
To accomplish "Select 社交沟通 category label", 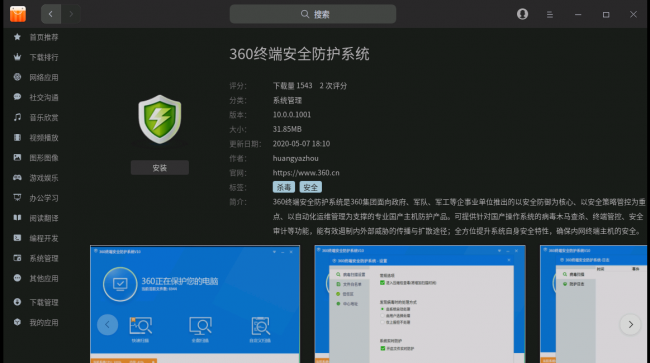I will (44, 97).
